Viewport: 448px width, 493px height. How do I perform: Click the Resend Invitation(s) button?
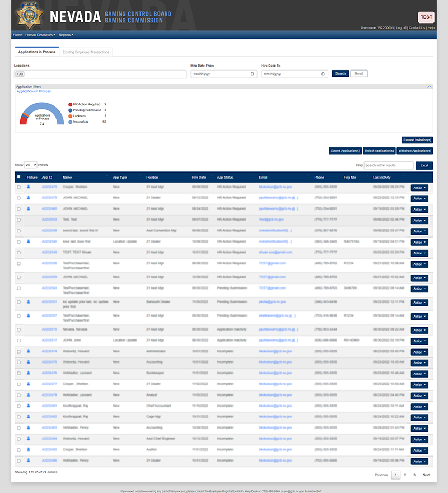tap(417, 140)
